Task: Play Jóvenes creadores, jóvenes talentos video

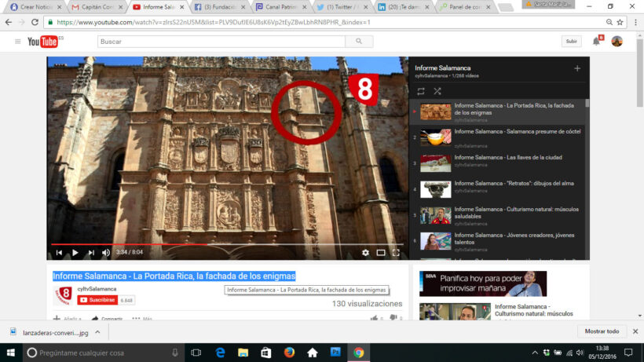Action: point(497,241)
